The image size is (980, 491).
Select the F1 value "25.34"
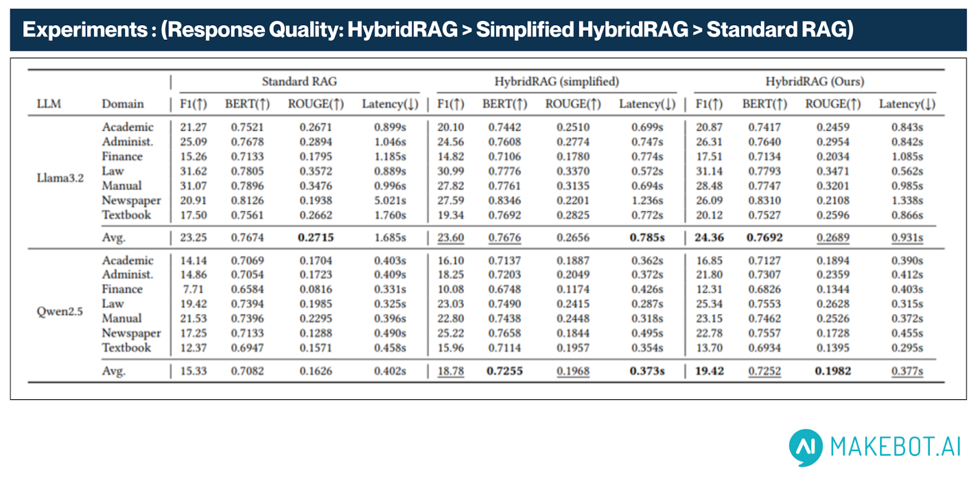coord(709,304)
